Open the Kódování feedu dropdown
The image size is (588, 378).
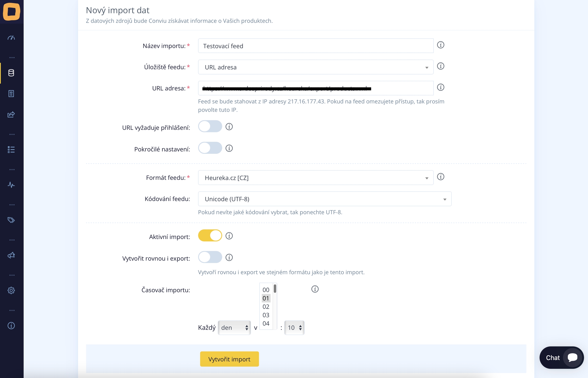(324, 199)
